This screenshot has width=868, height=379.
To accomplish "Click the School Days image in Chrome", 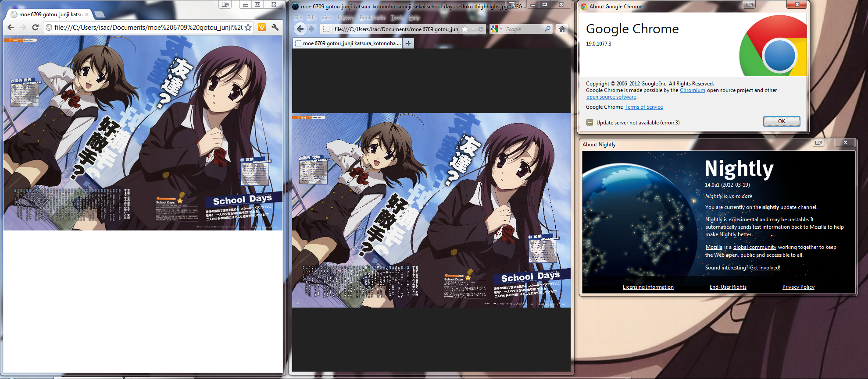I will (x=143, y=133).
